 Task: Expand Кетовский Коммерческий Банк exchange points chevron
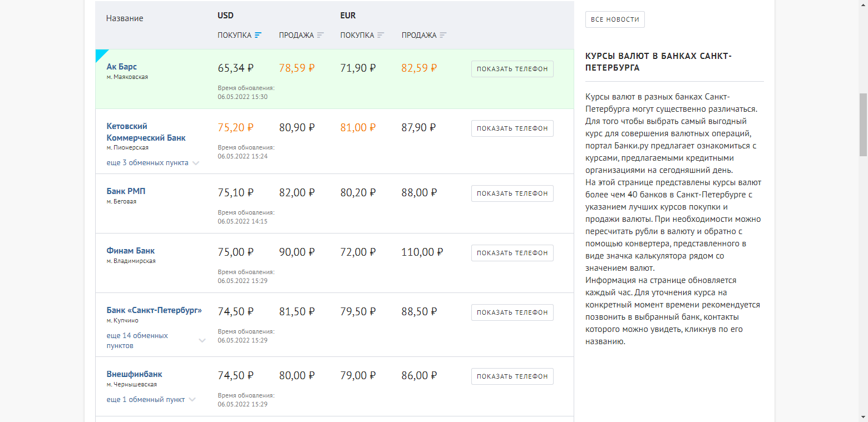[x=195, y=163]
